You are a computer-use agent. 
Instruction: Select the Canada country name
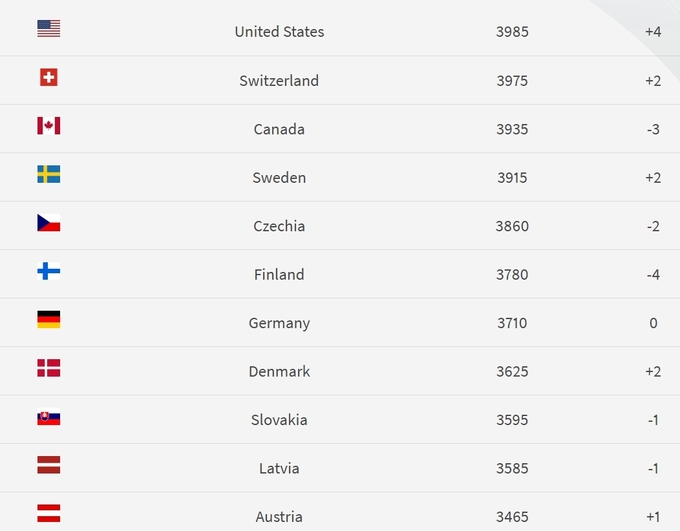coord(279,129)
